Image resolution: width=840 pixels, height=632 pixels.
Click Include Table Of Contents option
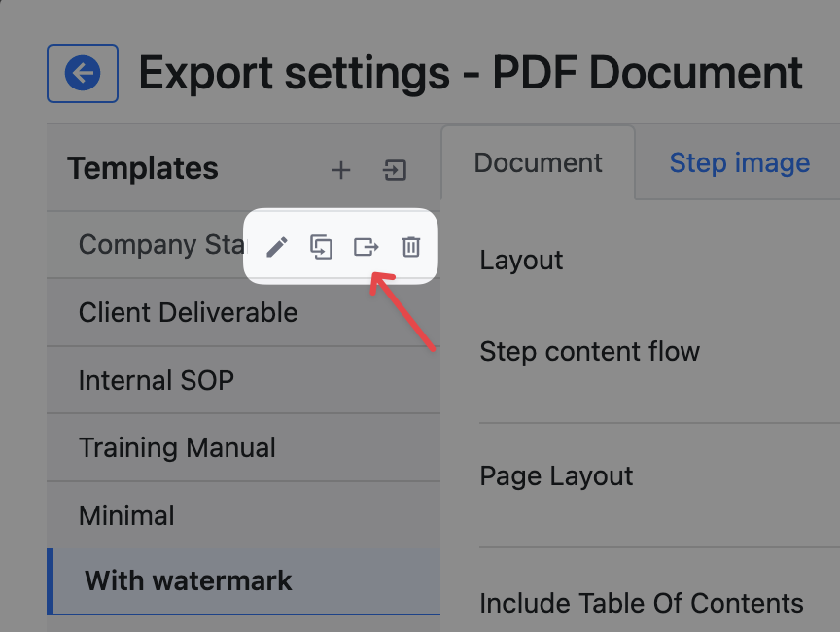tap(641, 603)
